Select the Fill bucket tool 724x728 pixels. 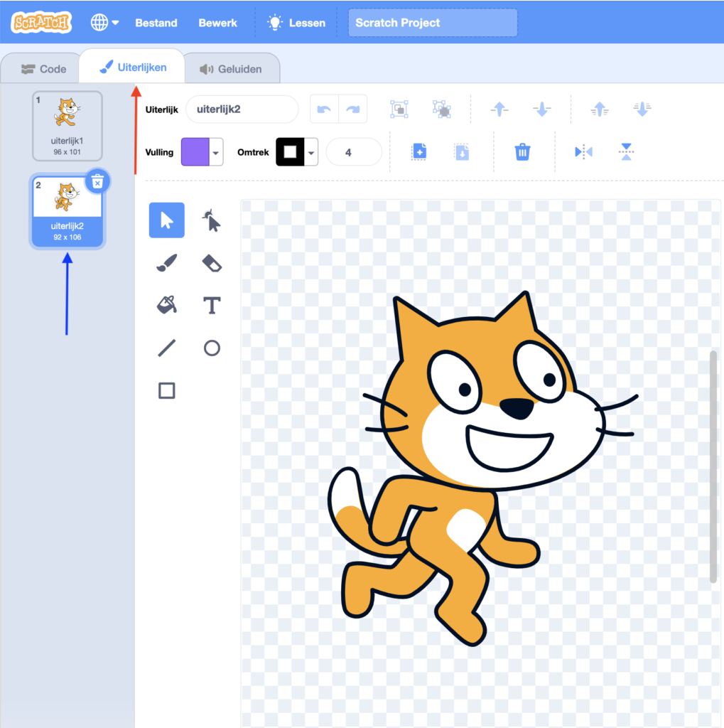coord(166,306)
